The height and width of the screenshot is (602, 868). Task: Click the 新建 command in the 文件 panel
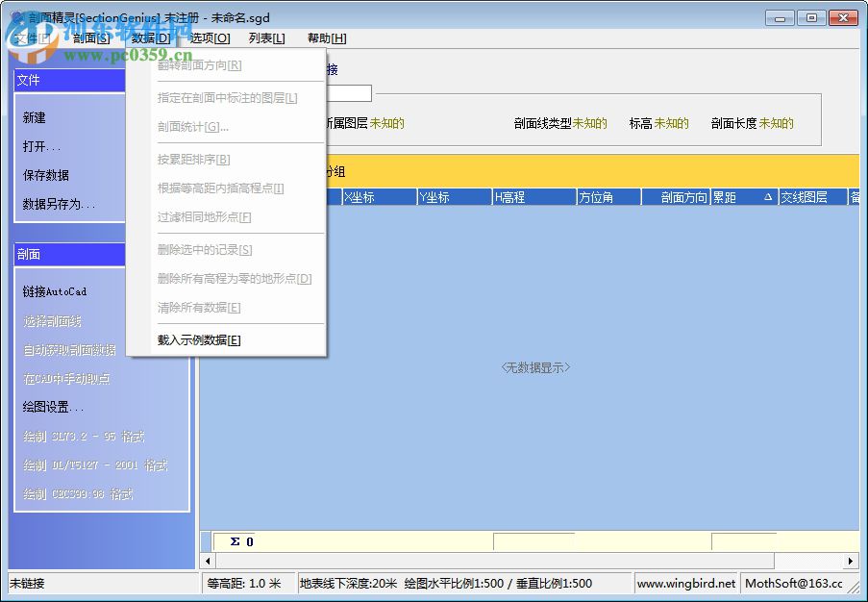point(37,116)
